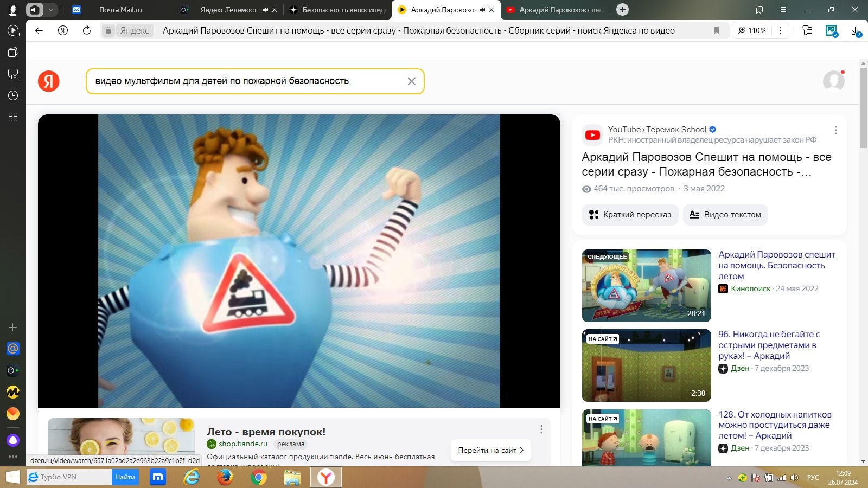The image size is (868, 488).
Task: Open the user profile avatar
Action: click(833, 81)
